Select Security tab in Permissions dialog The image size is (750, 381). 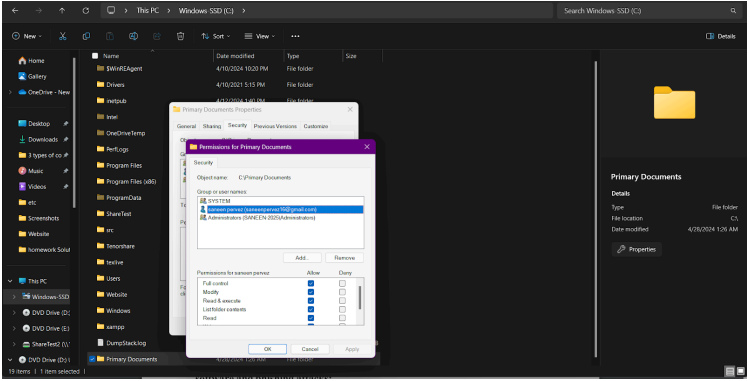(x=203, y=163)
